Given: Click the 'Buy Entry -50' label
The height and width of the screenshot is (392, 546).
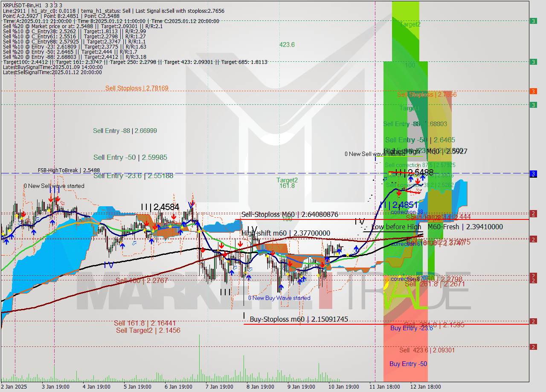Looking at the screenshot, I should pos(408,364).
